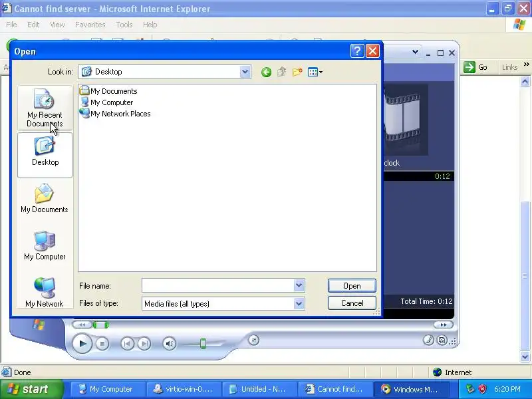Image resolution: width=532 pixels, height=399 pixels.
Task: Click the File name input field
Action: 218,285
